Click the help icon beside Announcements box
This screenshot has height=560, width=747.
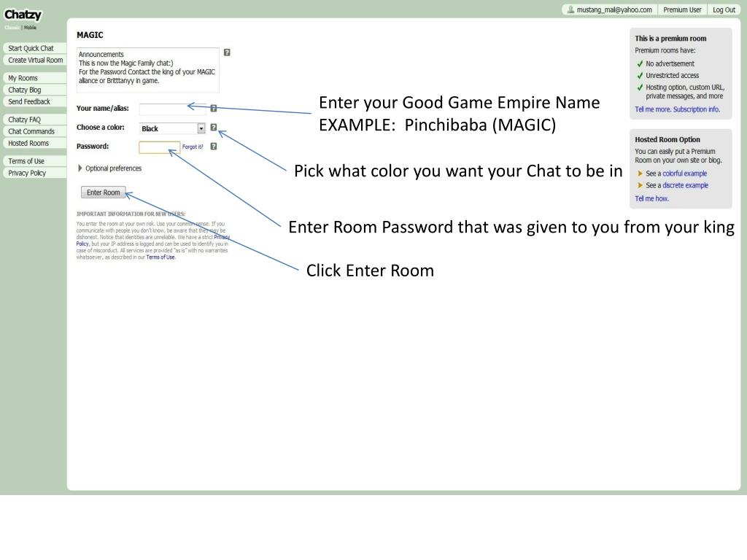[227, 52]
